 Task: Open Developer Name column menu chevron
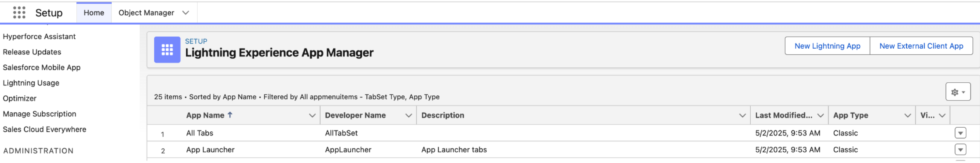408,116
